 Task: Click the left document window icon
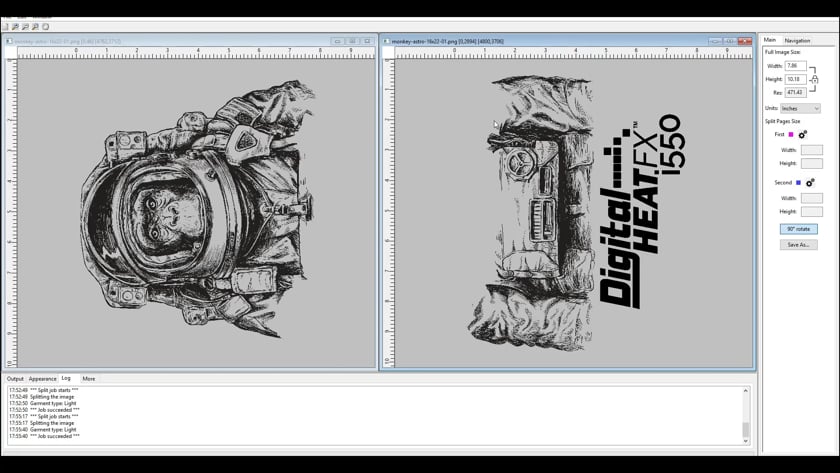[9, 41]
